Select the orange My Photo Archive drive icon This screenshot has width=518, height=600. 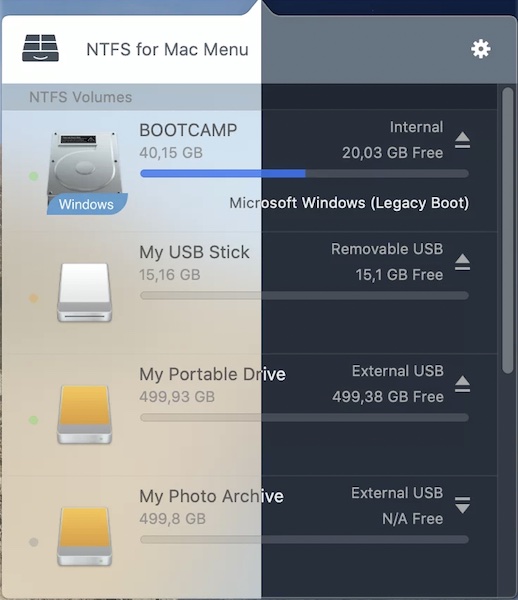click(x=85, y=536)
